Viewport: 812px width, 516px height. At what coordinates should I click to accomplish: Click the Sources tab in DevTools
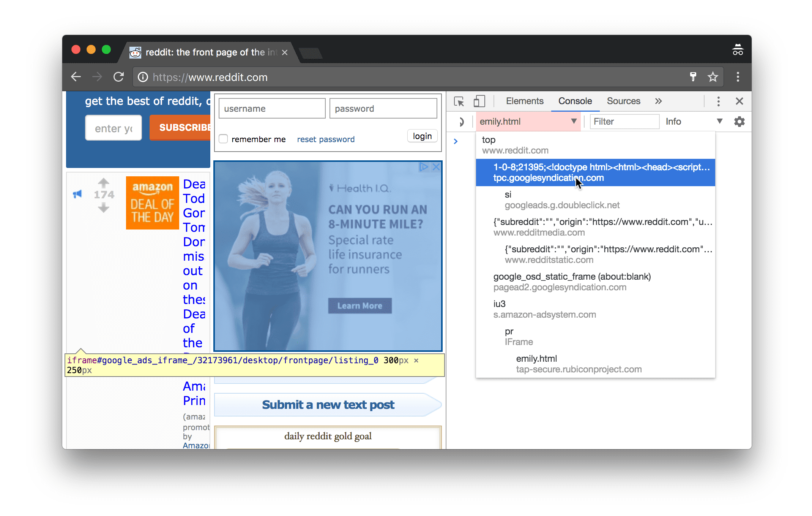point(623,101)
